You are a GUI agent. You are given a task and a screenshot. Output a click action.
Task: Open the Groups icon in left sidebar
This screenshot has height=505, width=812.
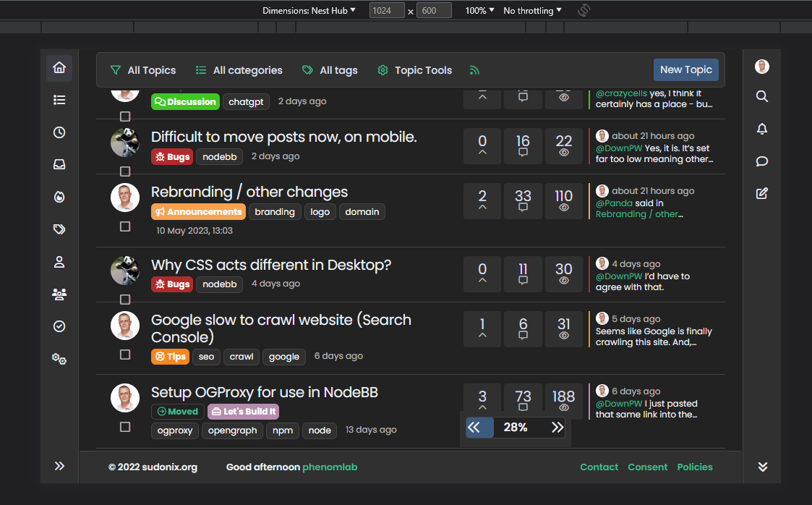(59, 294)
